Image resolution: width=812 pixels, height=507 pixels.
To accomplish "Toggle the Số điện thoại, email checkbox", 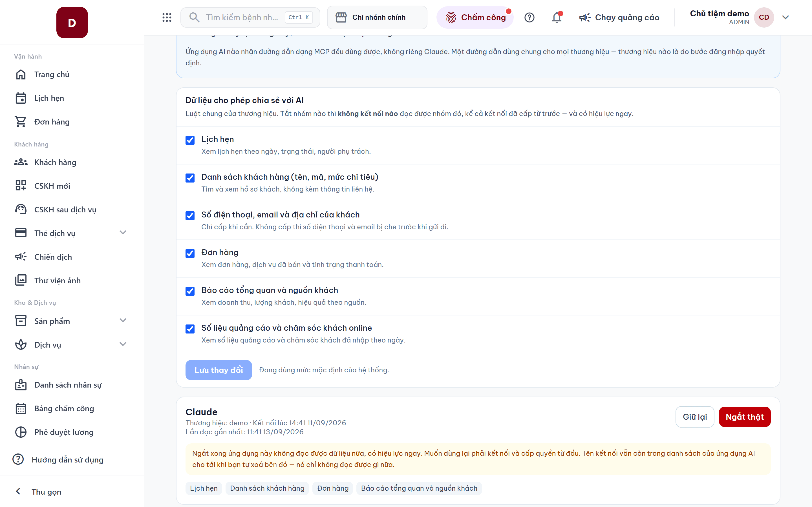I will click(x=190, y=215).
